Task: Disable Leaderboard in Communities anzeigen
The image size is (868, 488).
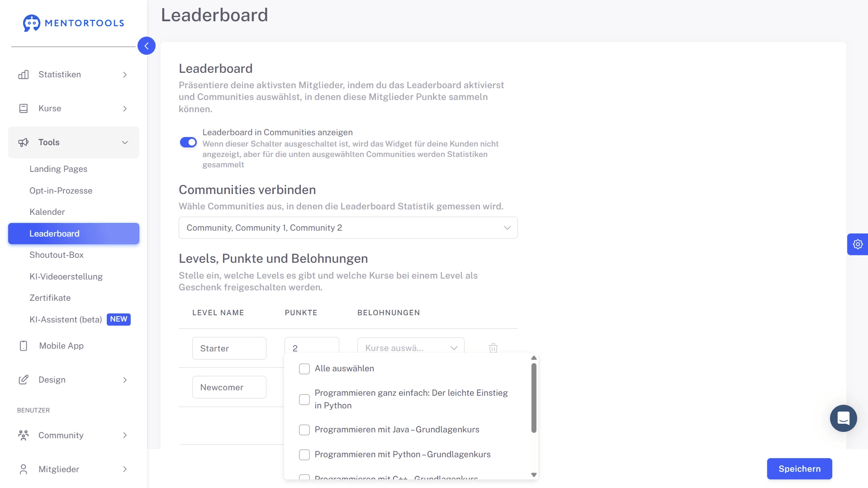Action: click(188, 142)
